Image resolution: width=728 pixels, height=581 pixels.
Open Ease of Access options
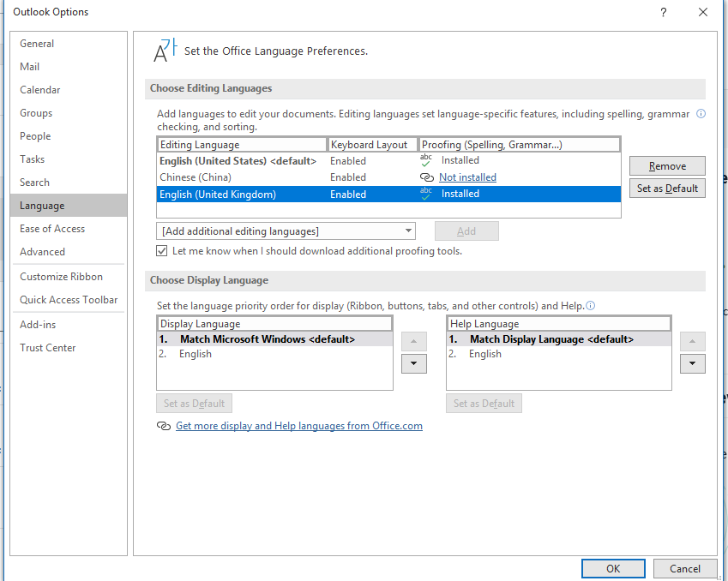click(69, 229)
